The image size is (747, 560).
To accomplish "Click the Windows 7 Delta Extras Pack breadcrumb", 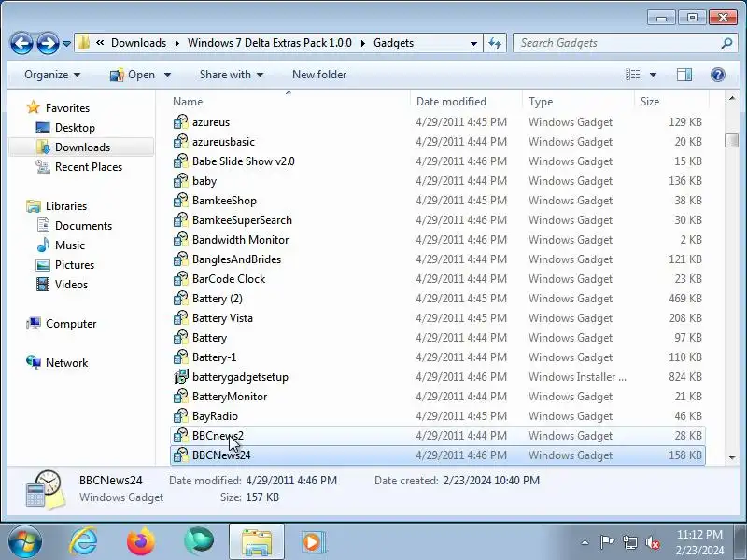I will point(269,43).
